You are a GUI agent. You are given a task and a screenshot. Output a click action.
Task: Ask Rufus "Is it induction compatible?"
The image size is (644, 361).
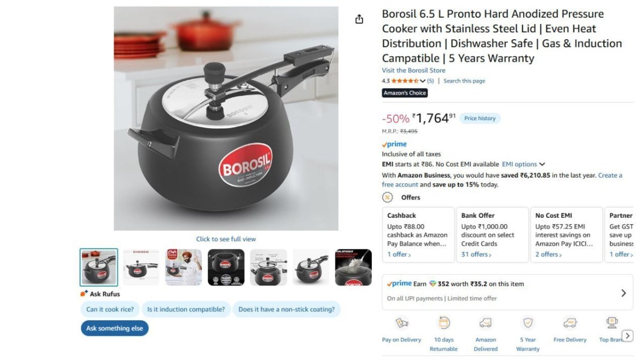coord(186,309)
